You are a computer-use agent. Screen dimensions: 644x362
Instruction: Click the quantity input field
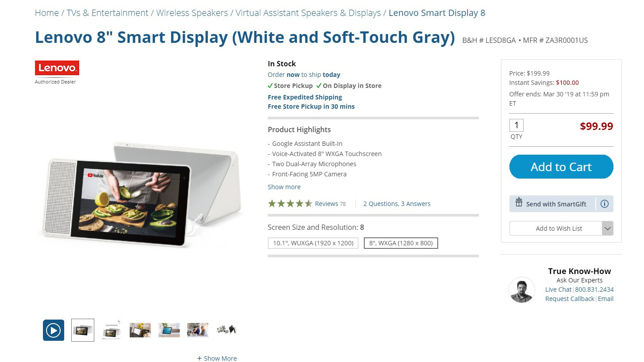pyautogui.click(x=516, y=125)
